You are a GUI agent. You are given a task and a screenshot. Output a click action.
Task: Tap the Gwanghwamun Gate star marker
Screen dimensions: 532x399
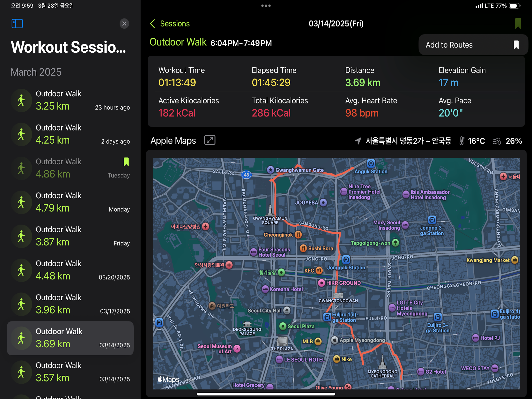tap(270, 170)
